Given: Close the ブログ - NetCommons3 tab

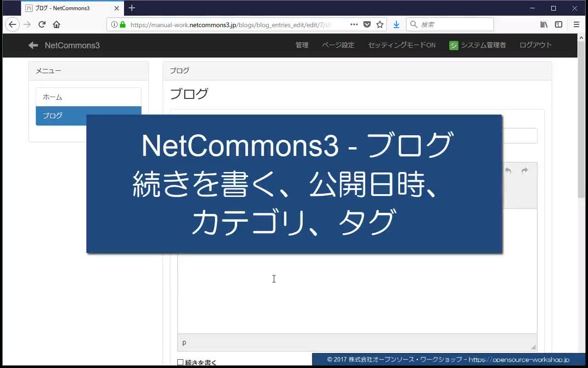Looking at the screenshot, I should click(x=117, y=8).
